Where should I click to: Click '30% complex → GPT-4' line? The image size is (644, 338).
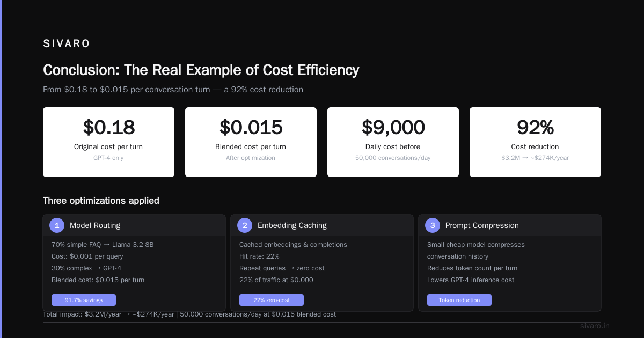coord(86,268)
